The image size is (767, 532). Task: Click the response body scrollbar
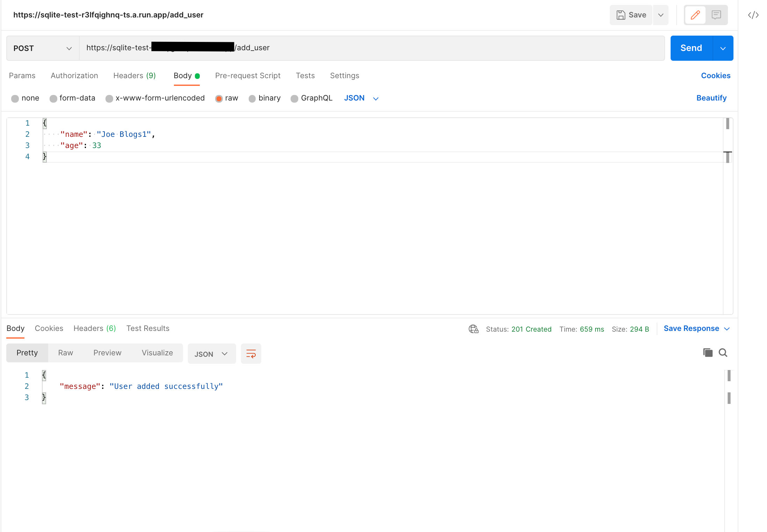(x=729, y=450)
